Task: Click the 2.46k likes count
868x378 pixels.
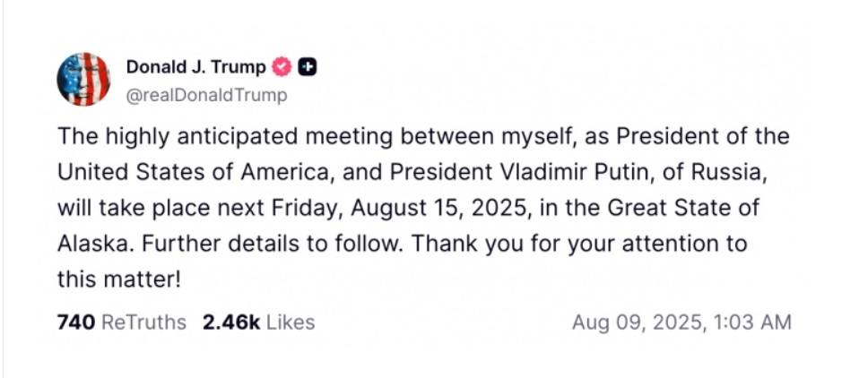Action: coord(230,322)
